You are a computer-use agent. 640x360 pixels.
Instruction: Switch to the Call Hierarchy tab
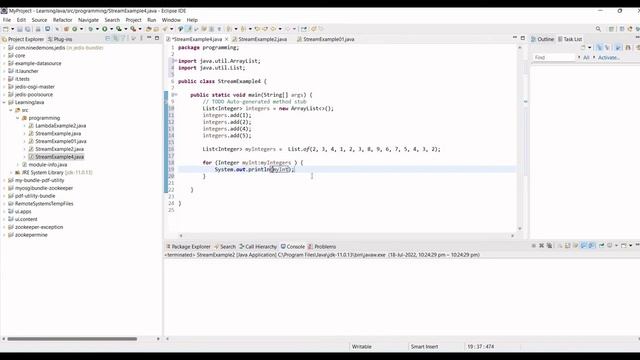[258, 247]
